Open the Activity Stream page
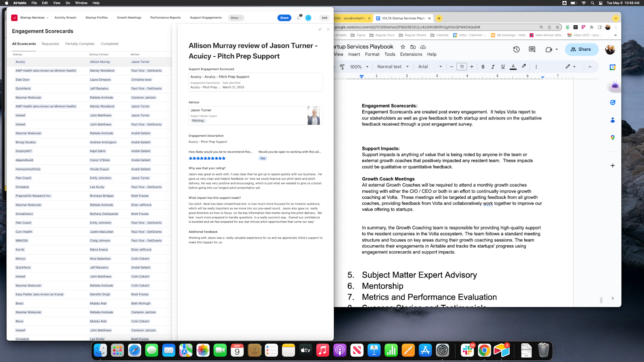Image resolution: width=644 pixels, height=362 pixels. [x=65, y=18]
